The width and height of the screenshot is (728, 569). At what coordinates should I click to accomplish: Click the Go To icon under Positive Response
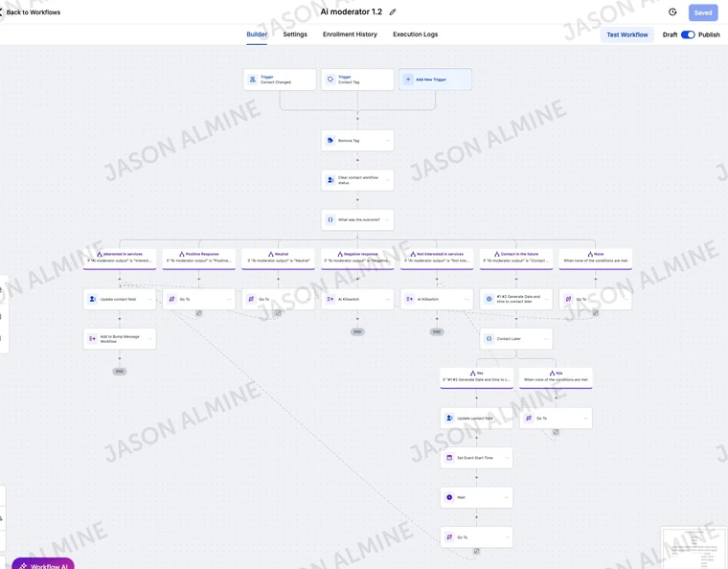(x=171, y=299)
